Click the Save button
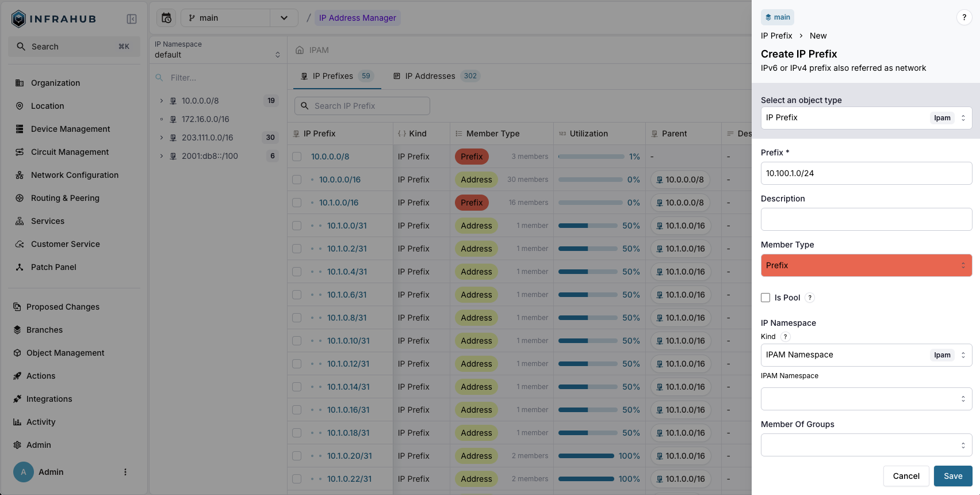This screenshot has height=495, width=980. (x=952, y=476)
